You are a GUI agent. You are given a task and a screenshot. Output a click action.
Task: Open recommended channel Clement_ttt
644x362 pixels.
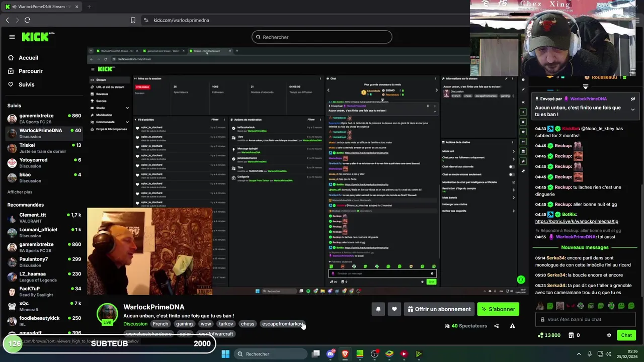tap(44, 218)
